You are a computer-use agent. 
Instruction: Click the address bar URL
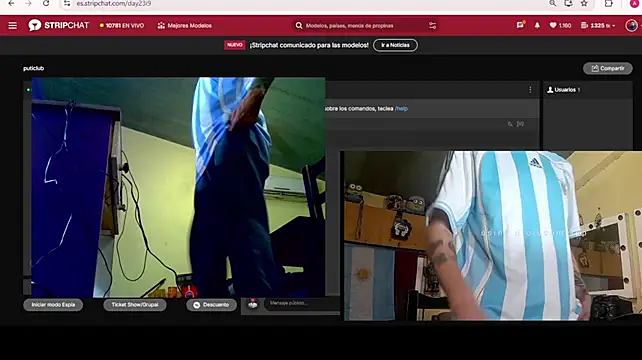114,4
